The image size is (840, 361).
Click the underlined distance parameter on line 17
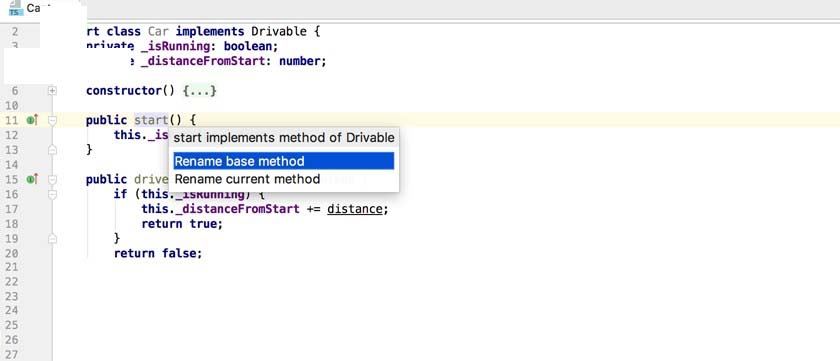(355, 209)
